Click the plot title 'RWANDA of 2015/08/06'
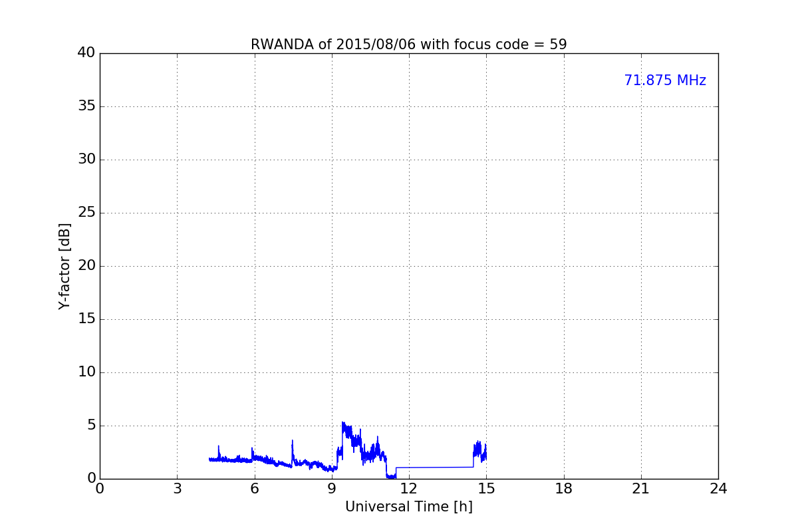 click(408, 45)
